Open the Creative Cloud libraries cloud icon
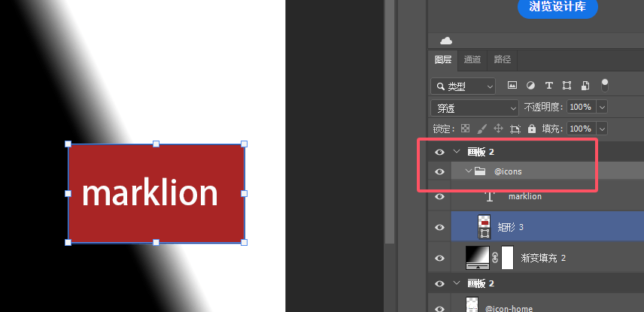The width and height of the screenshot is (644, 312). [446, 41]
